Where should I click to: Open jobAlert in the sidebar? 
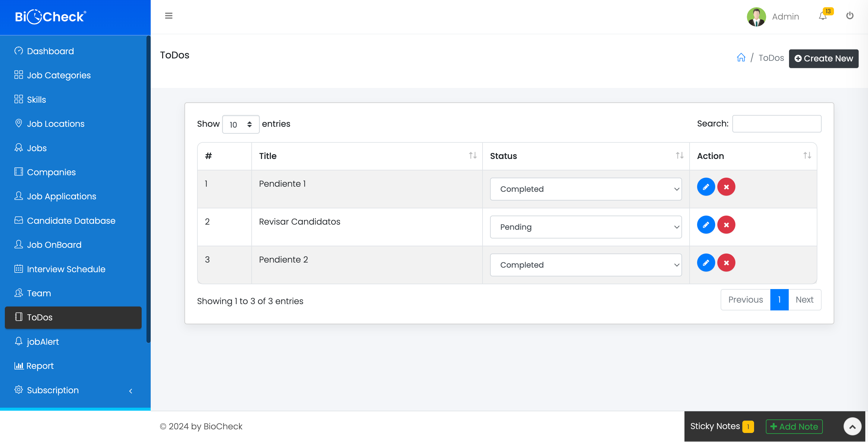pos(73,342)
